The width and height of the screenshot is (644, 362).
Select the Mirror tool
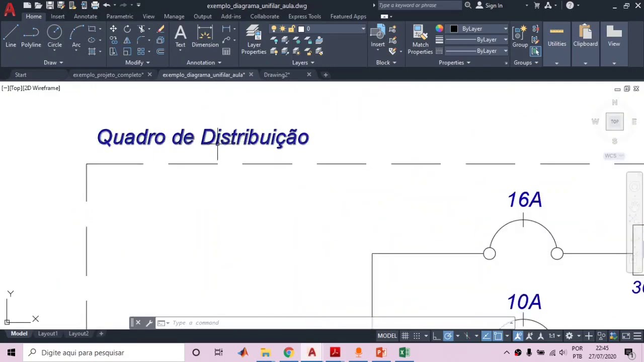coord(127,40)
